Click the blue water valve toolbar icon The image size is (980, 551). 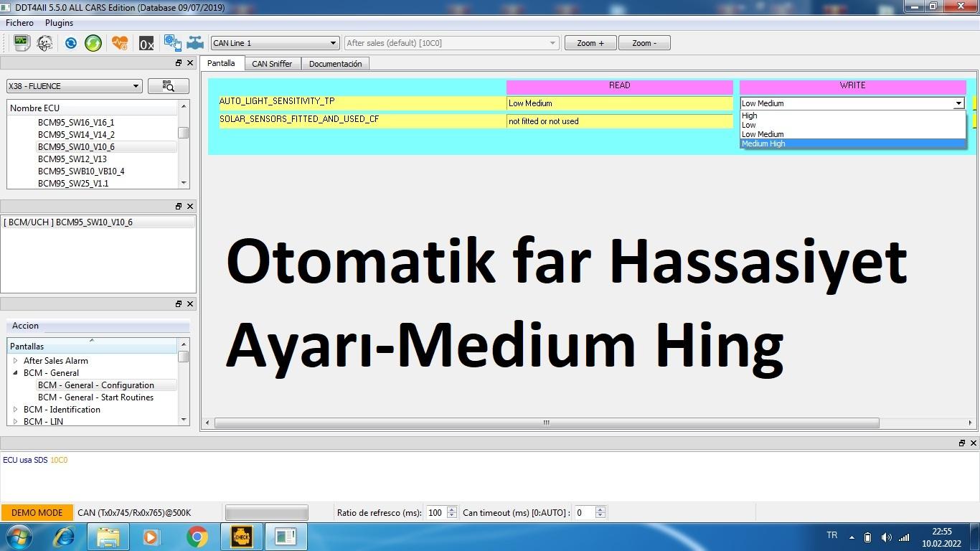point(195,43)
